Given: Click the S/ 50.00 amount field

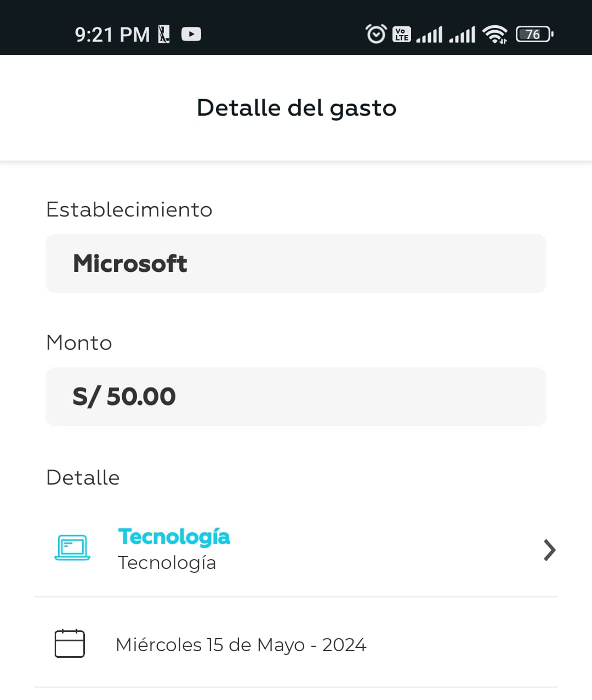Looking at the screenshot, I should pyautogui.click(x=296, y=397).
